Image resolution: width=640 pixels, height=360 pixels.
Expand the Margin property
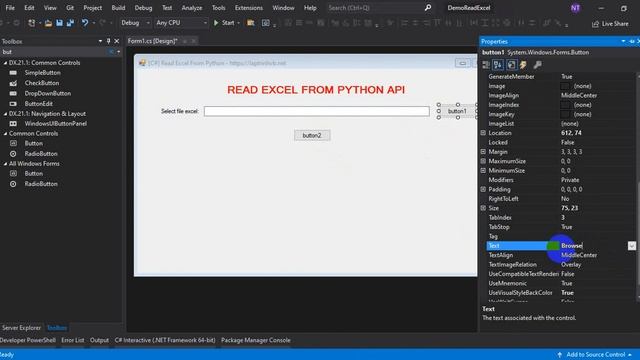click(483, 152)
